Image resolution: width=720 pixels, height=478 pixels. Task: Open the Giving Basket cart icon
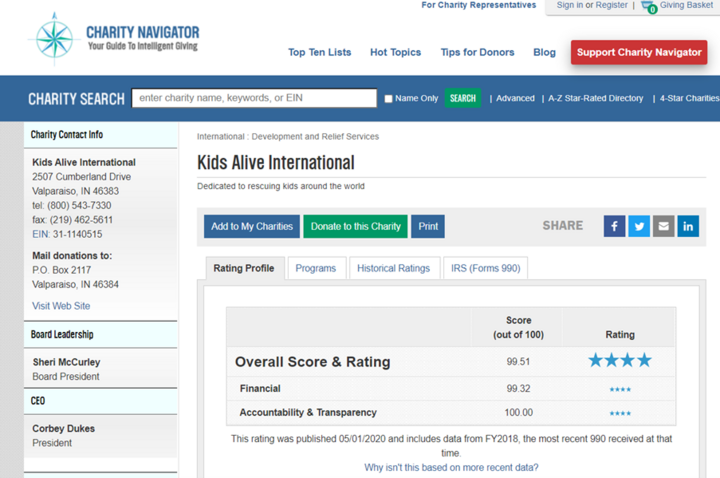(649, 7)
